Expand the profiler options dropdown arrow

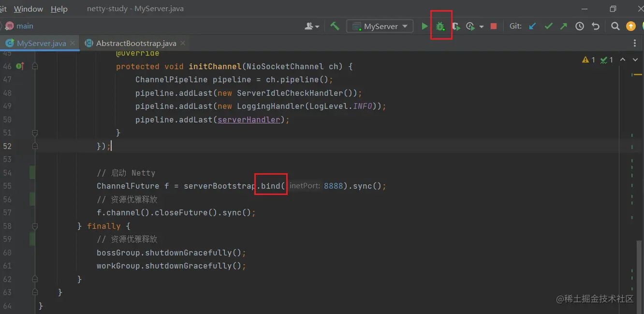click(481, 27)
